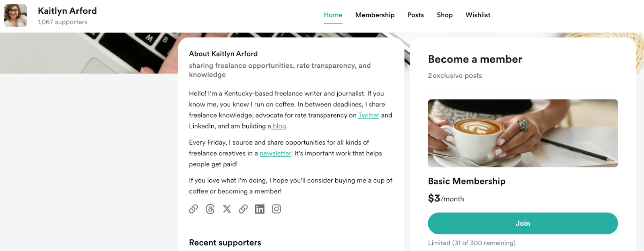Open the Instagram profile icon

(276, 209)
